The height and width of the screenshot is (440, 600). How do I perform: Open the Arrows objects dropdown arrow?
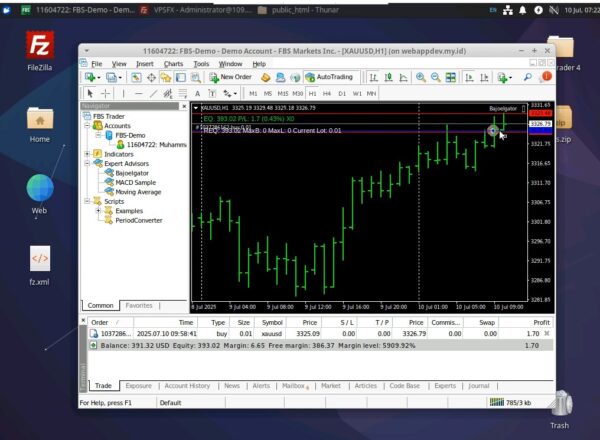tap(235, 94)
